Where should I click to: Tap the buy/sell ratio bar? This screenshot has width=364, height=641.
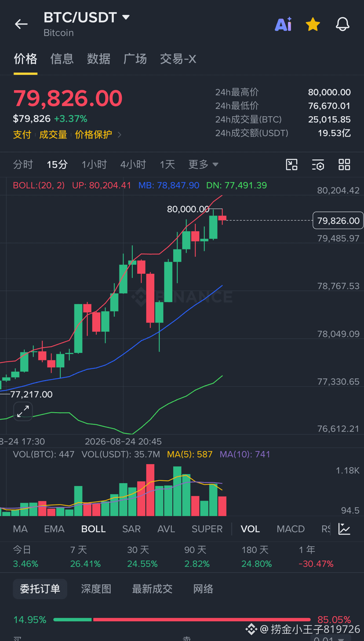coord(182,619)
